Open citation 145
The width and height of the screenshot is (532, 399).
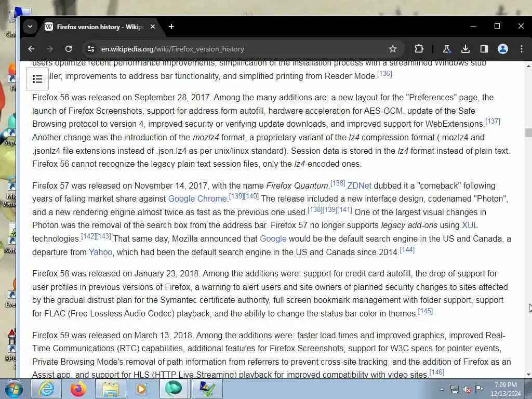[425, 311]
